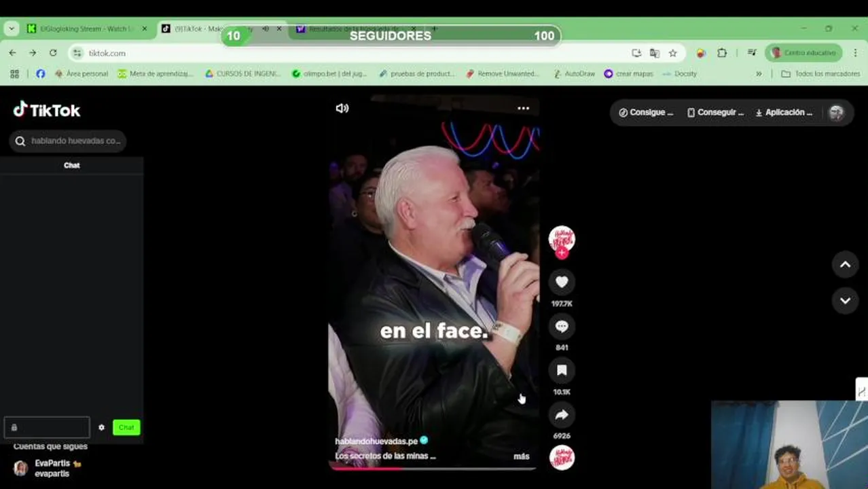Mute tab using TikTok tab speaker icon

tap(266, 29)
